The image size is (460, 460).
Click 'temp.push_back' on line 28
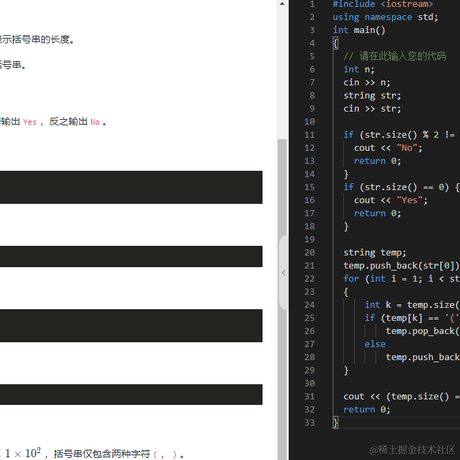[423, 357]
